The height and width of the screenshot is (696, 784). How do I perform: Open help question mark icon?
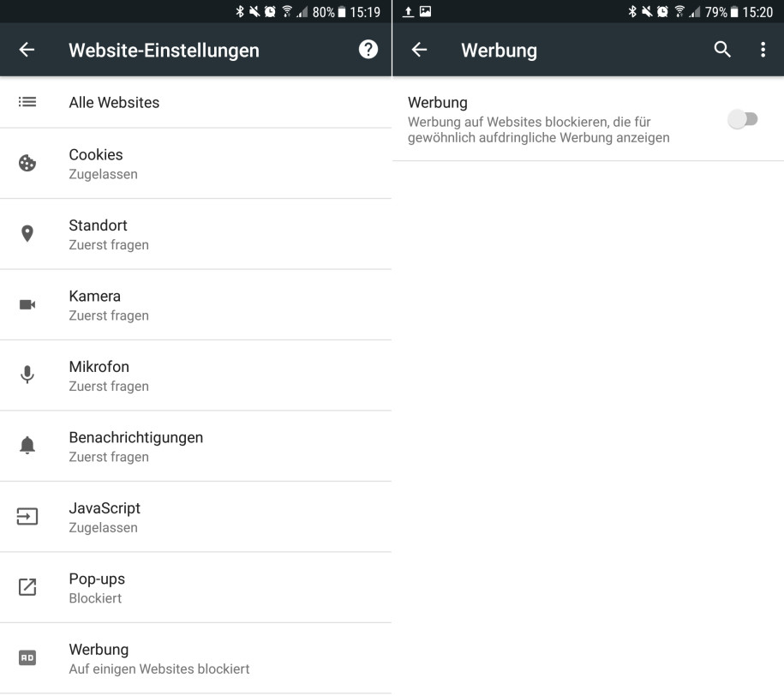pyautogui.click(x=368, y=49)
